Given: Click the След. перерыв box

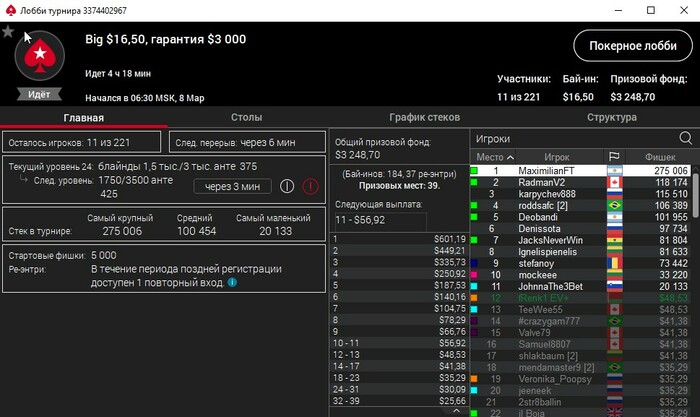Looking at the screenshot, I should [x=247, y=142].
